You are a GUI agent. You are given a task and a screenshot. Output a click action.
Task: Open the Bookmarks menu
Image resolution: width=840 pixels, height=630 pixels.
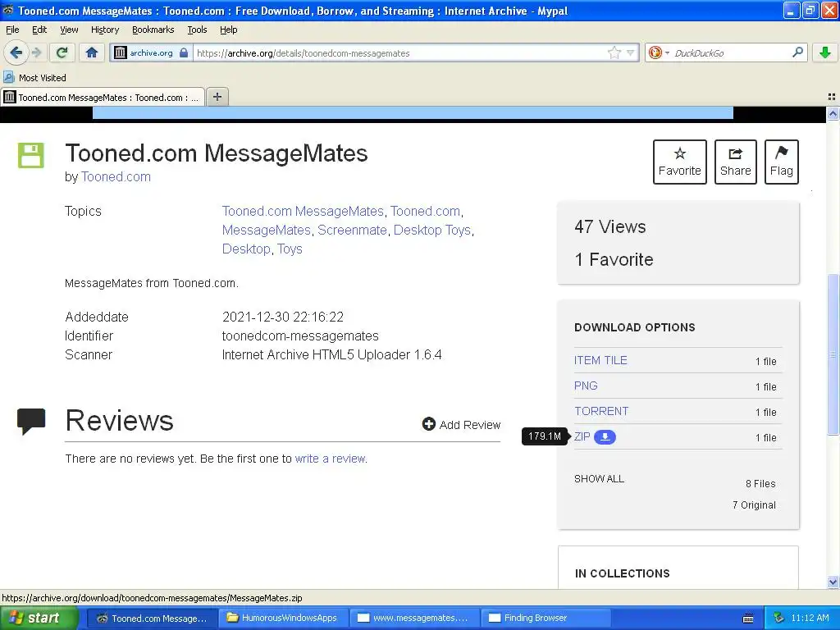click(153, 30)
